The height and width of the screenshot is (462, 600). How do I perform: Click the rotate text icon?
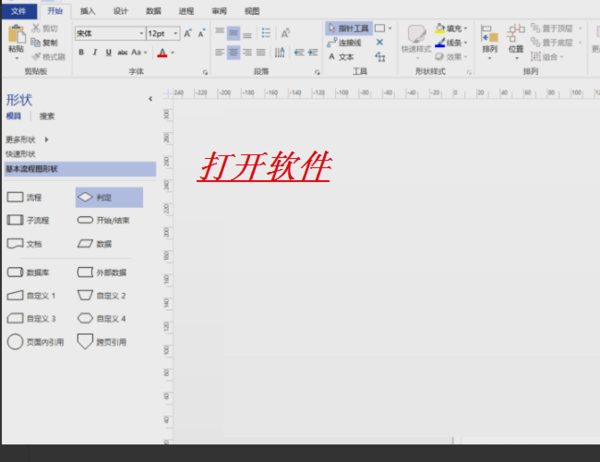[285, 33]
